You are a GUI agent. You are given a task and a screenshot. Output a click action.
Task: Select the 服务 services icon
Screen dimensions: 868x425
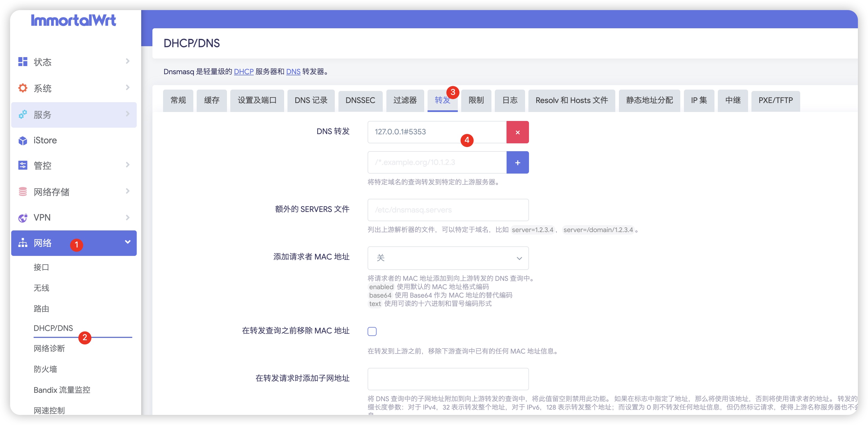pyautogui.click(x=22, y=115)
